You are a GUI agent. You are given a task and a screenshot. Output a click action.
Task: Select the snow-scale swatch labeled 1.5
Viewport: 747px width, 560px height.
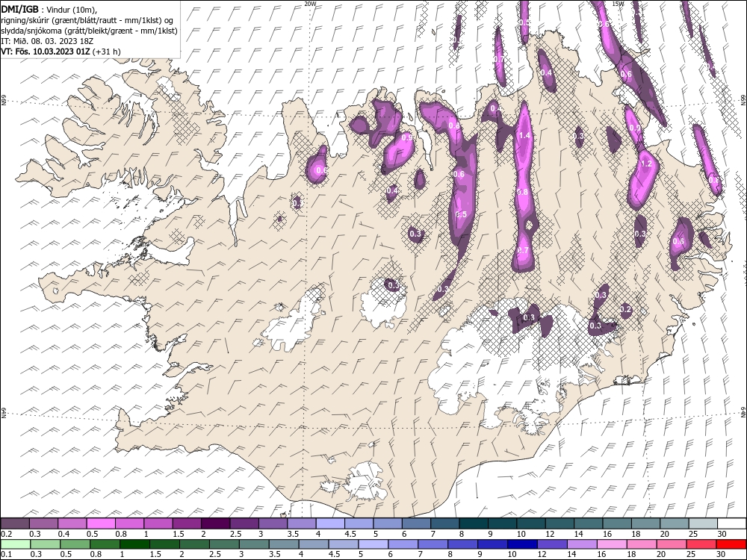click(x=187, y=524)
